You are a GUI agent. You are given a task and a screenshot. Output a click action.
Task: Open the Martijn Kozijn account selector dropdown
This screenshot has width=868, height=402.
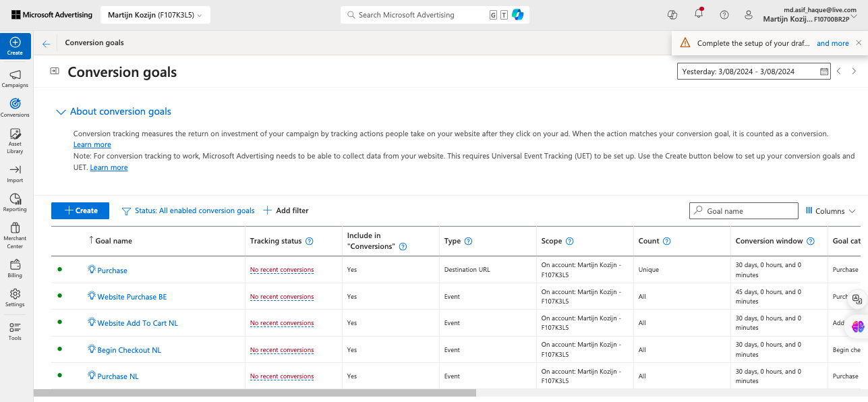(x=155, y=15)
